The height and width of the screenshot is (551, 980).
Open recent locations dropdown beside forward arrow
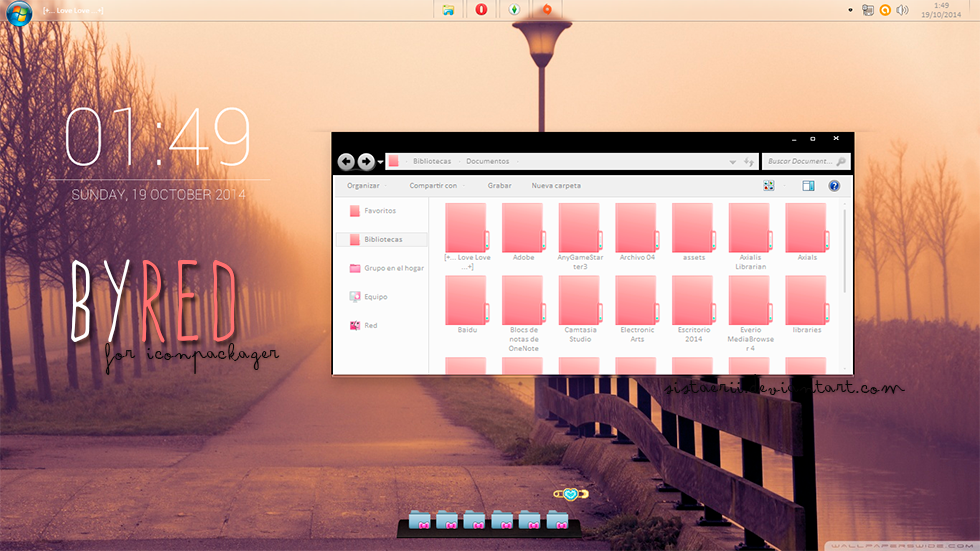(x=380, y=162)
